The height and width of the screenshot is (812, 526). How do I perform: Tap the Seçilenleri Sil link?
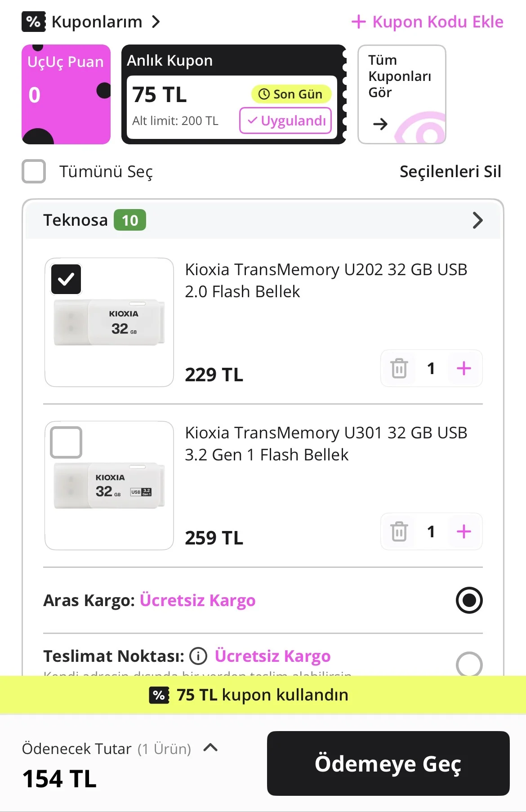(450, 171)
